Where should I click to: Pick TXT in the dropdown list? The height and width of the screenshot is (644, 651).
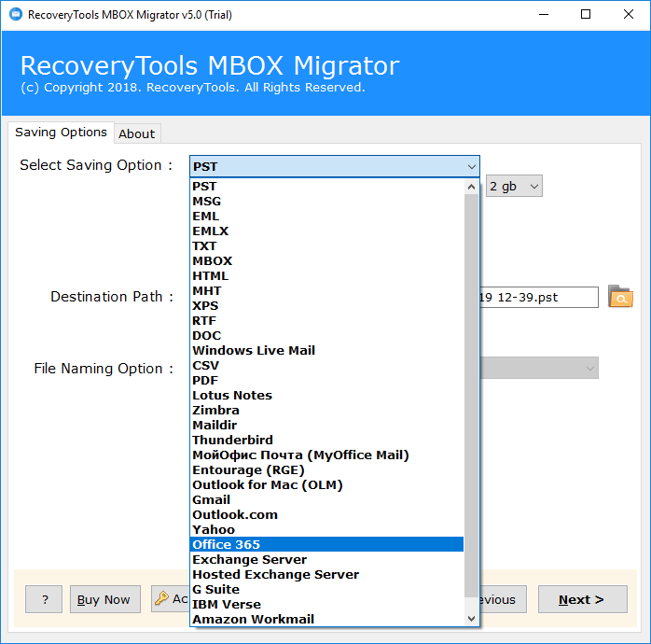point(326,246)
